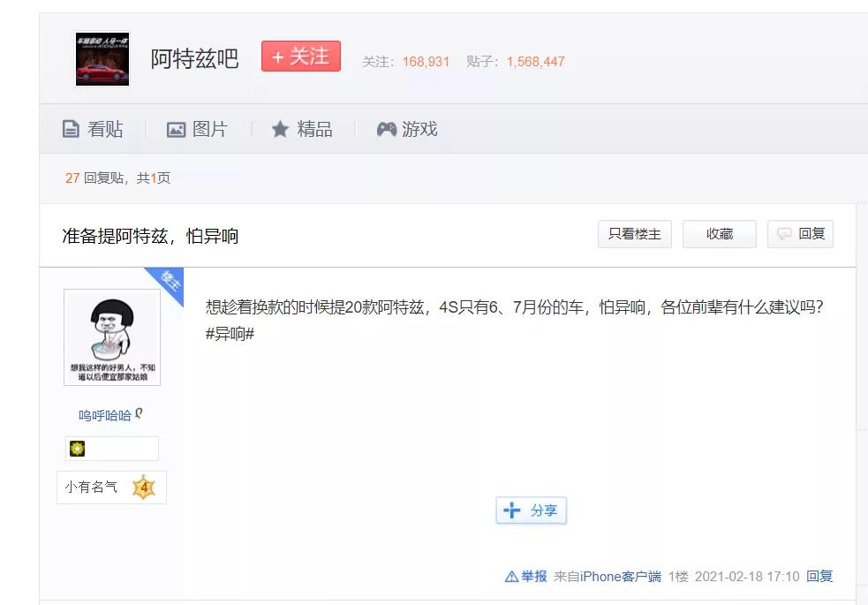Click the blue plus share icon
This screenshot has width=868, height=605.
pyautogui.click(x=510, y=510)
